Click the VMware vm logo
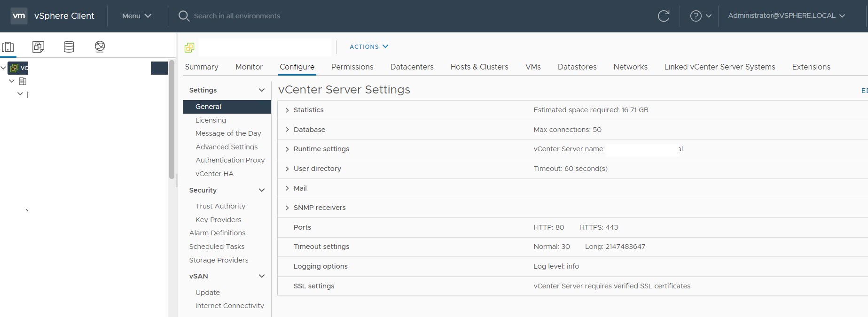The height and width of the screenshot is (317, 868). pos(19,16)
